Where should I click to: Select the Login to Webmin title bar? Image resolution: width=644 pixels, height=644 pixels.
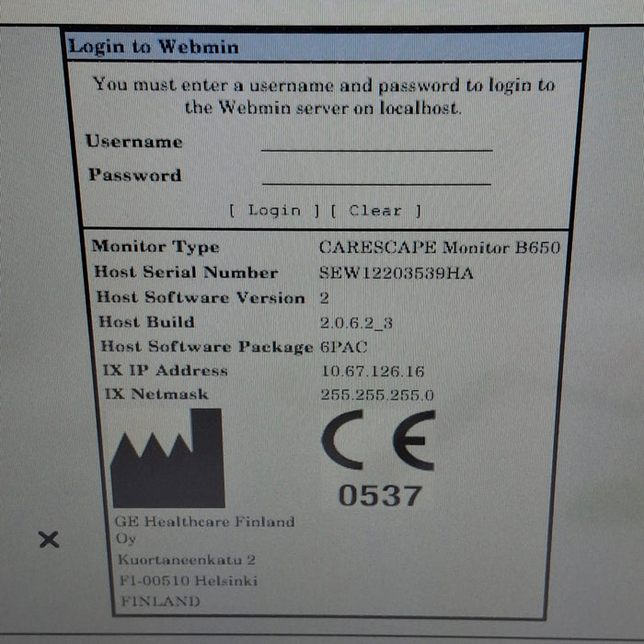pyautogui.click(x=325, y=47)
